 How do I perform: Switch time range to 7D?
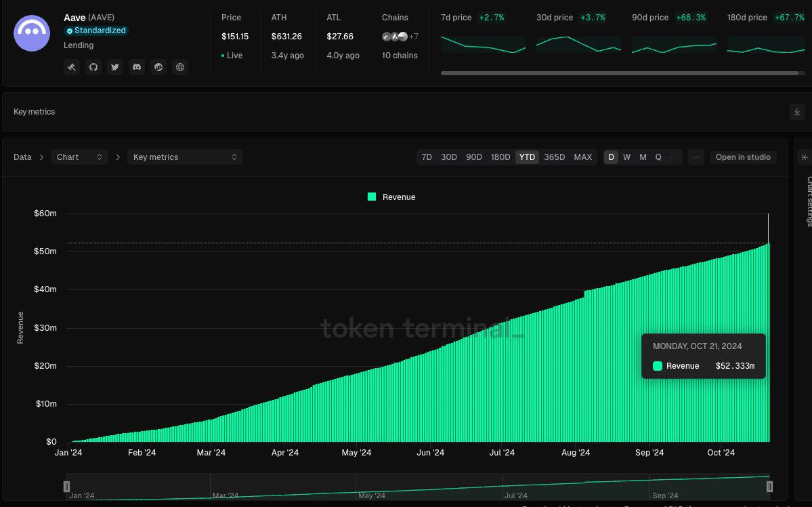click(427, 157)
